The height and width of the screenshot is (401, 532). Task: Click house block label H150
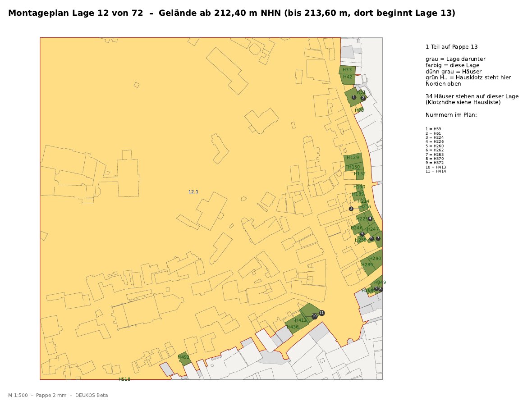(353, 167)
